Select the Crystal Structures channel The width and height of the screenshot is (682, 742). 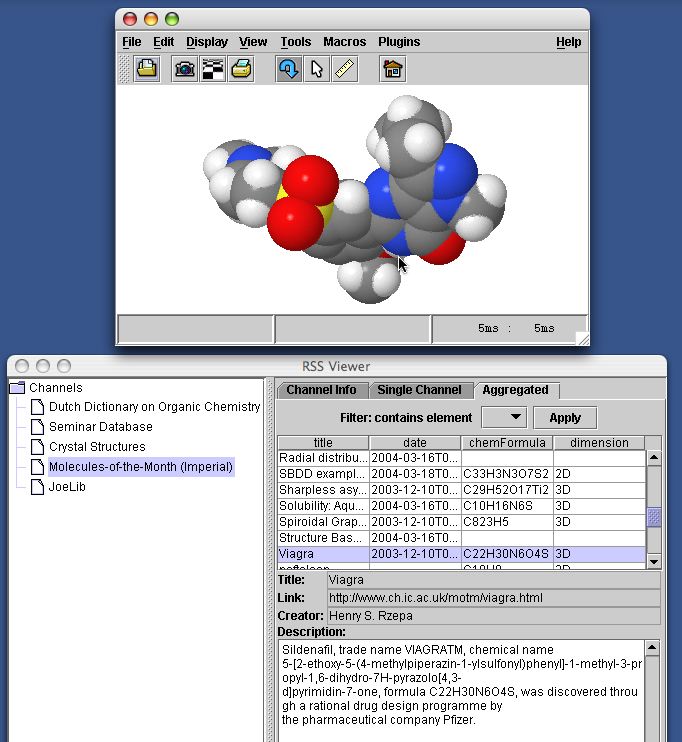pyautogui.click(x=97, y=447)
